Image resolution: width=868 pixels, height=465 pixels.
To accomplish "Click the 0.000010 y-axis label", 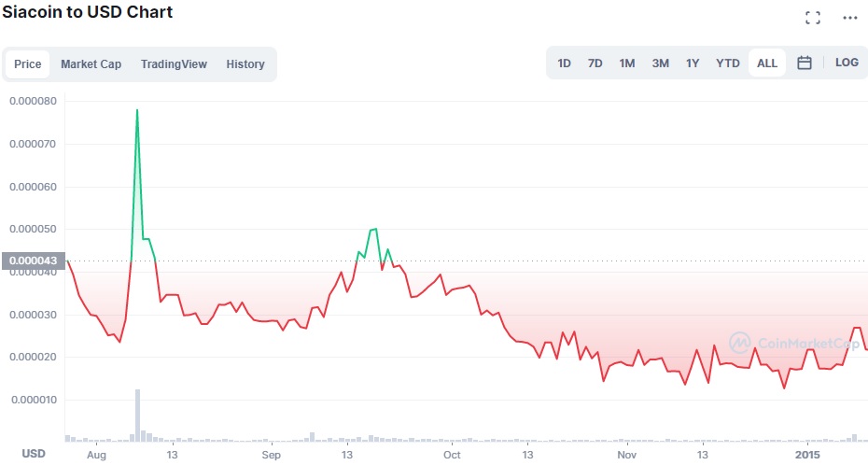I will (33, 400).
